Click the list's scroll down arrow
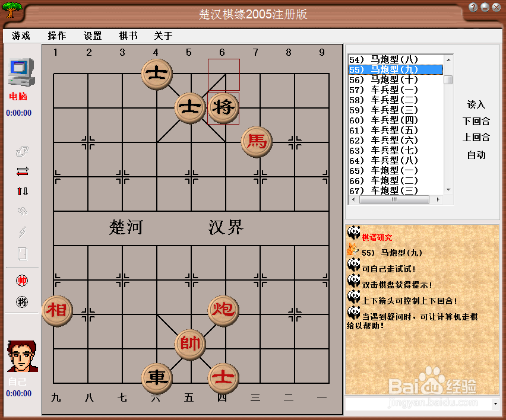506x420 pixels. point(448,190)
